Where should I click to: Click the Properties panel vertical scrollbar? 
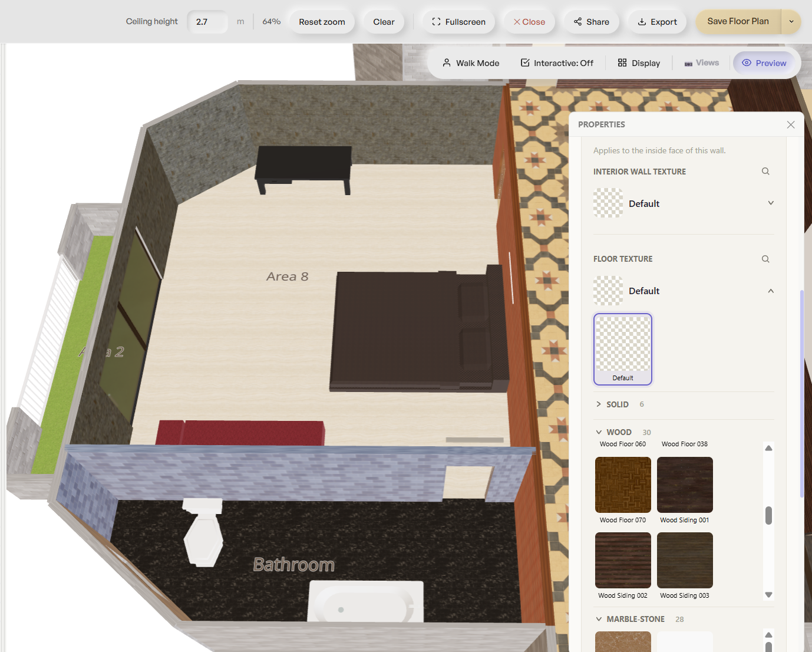pos(802,393)
